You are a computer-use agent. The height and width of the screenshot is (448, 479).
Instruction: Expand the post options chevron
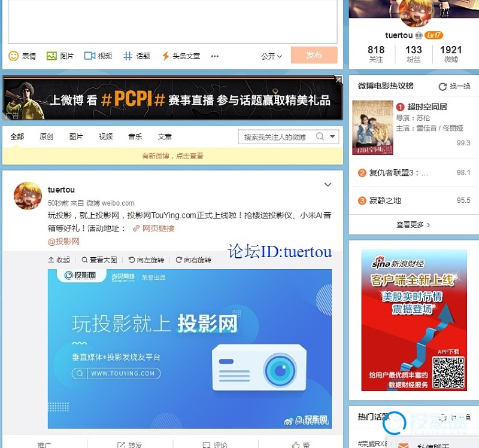pyautogui.click(x=328, y=185)
